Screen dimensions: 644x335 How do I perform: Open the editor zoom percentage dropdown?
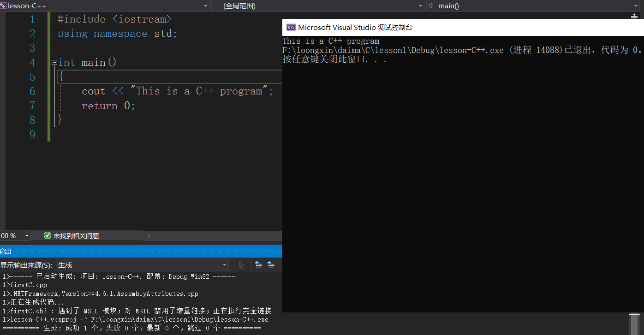(x=15, y=235)
